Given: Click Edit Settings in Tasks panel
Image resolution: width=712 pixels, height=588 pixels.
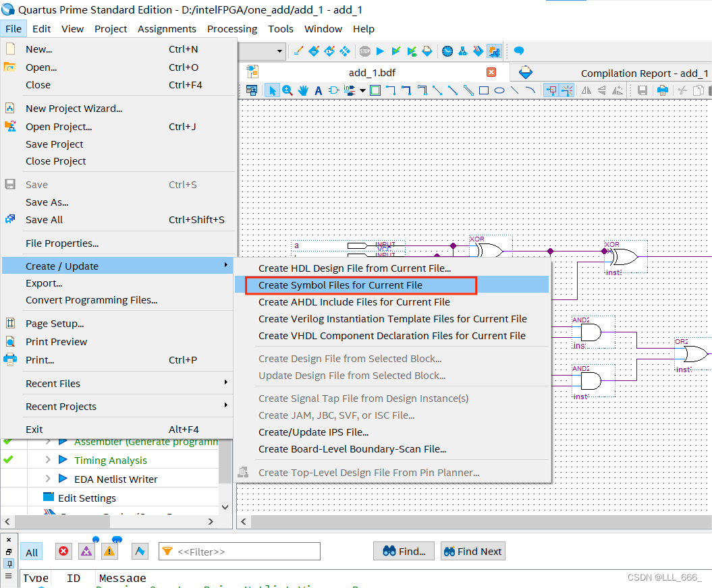Looking at the screenshot, I should click(x=87, y=498).
